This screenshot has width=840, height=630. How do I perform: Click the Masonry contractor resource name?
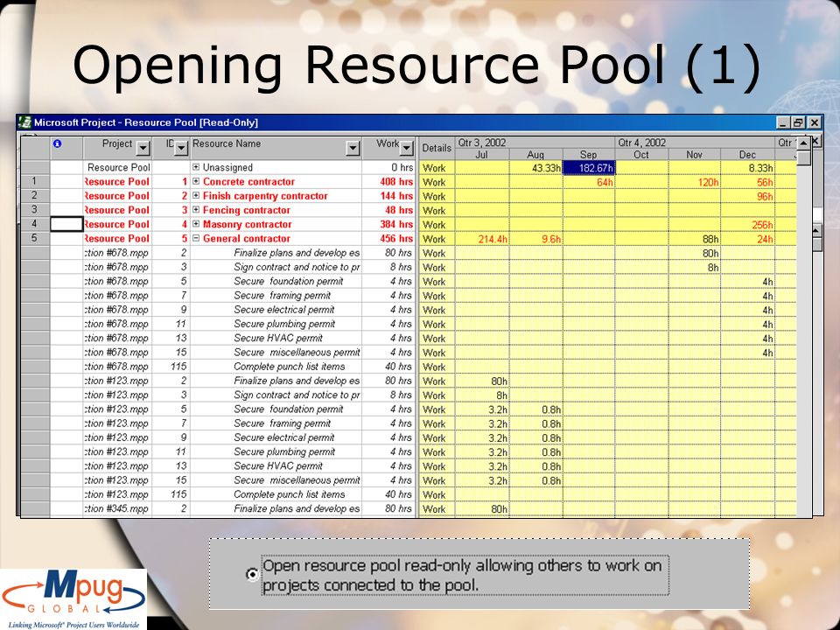pyautogui.click(x=247, y=224)
